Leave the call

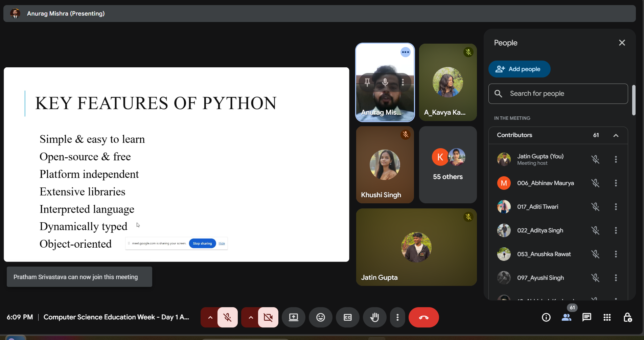(423, 317)
